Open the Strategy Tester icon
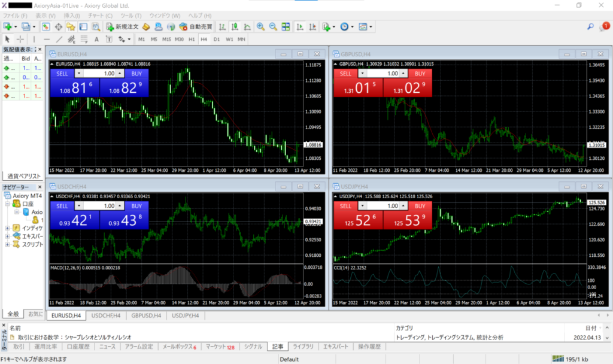This screenshot has width=613, height=364. click(x=96, y=26)
